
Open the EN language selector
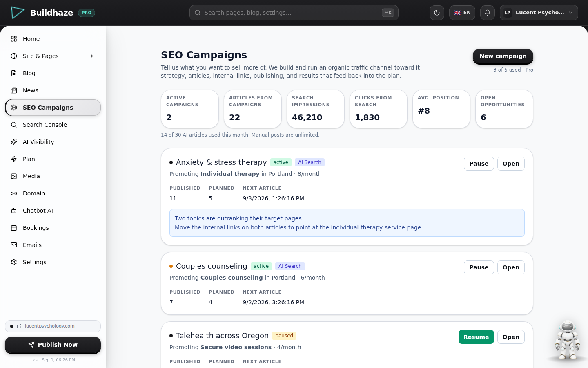pos(462,13)
